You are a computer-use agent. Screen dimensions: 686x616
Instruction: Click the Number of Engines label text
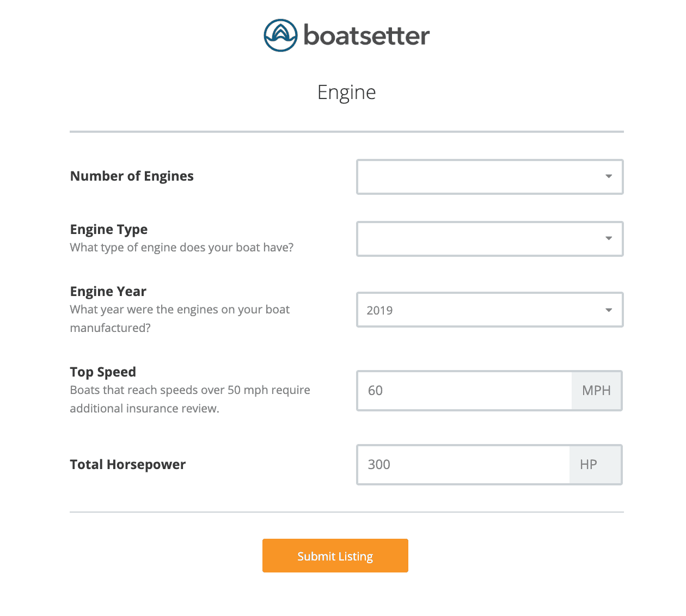tap(131, 176)
